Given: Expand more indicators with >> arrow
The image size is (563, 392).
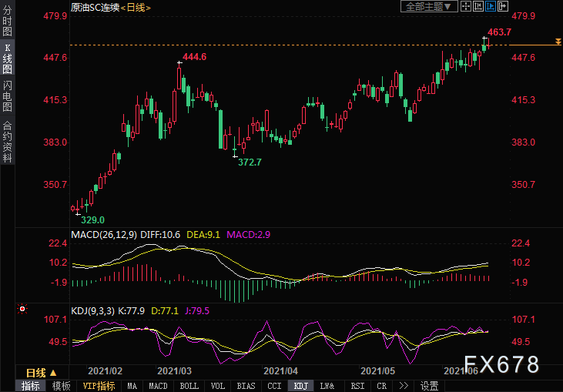Looking at the screenshot, I should coord(404,387).
